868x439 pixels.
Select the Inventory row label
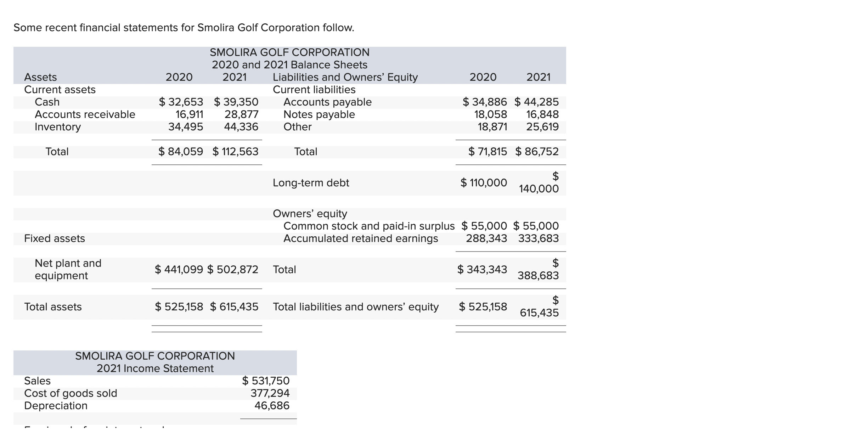(x=58, y=127)
